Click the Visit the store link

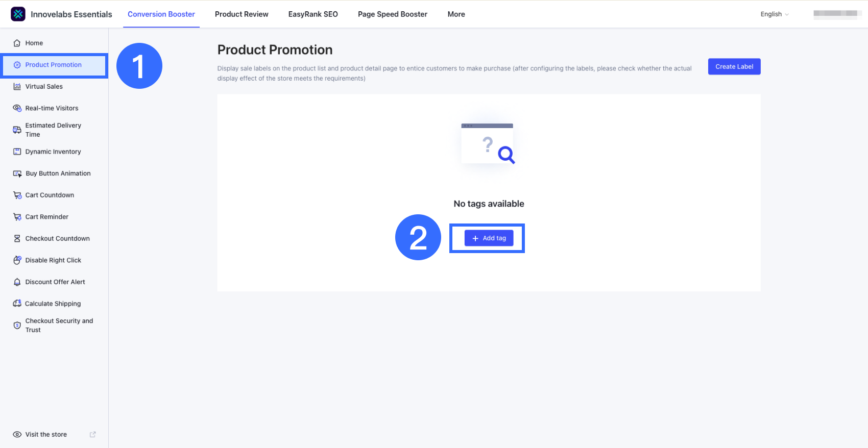46,435
